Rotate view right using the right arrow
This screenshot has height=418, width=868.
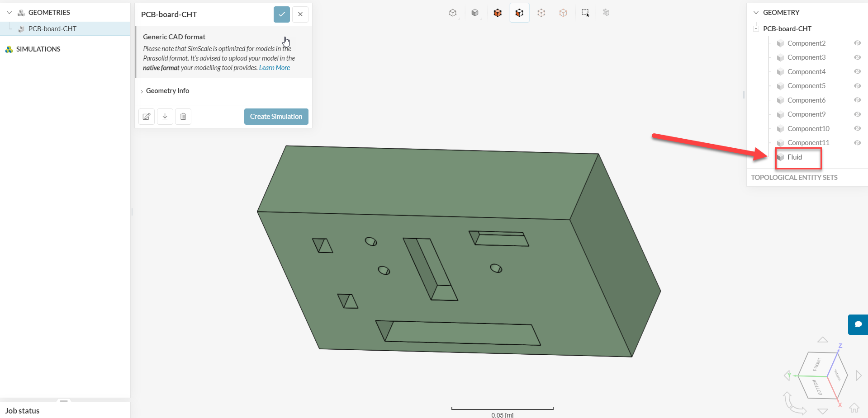pos(859,375)
